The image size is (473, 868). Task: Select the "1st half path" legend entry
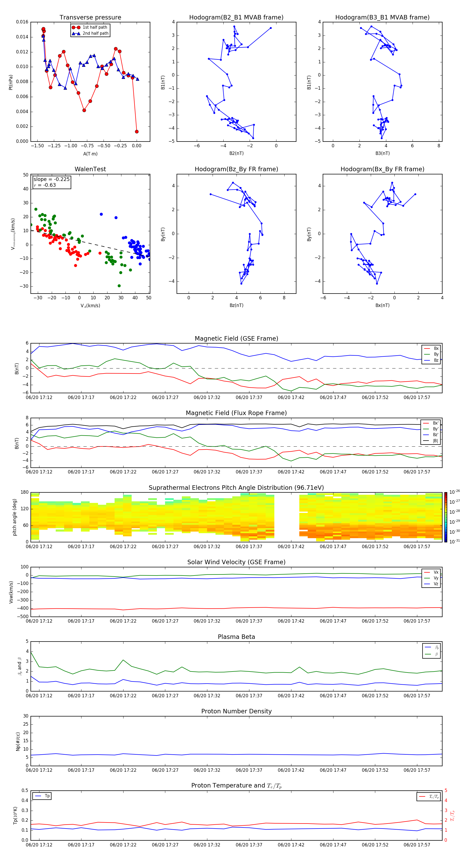tap(90, 27)
